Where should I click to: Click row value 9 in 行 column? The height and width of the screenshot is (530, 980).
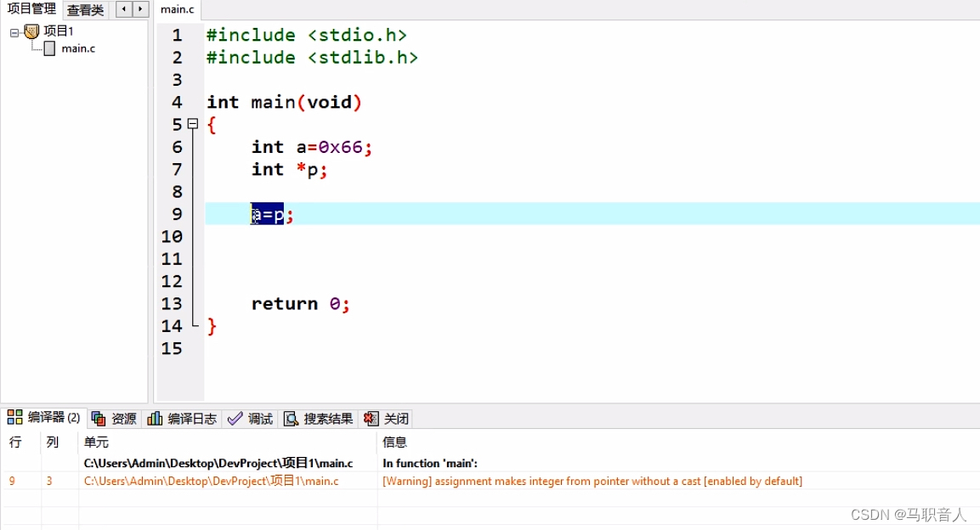pyautogui.click(x=12, y=481)
